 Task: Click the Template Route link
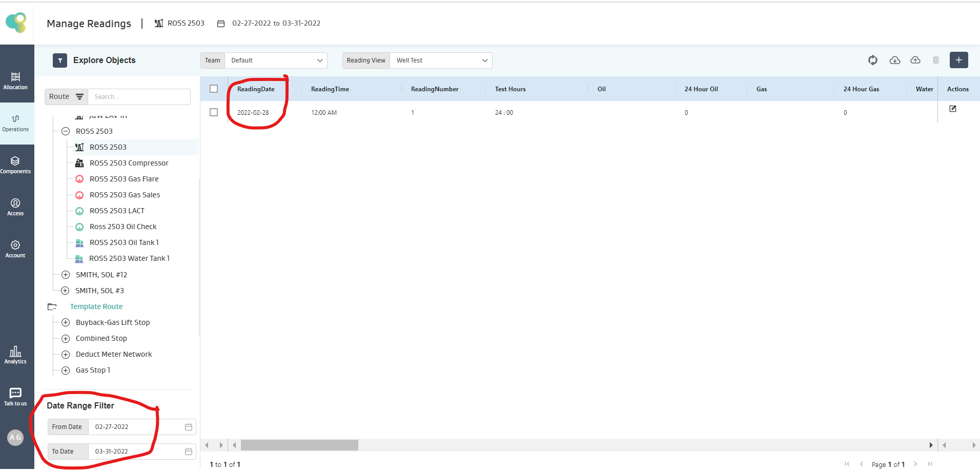point(96,306)
